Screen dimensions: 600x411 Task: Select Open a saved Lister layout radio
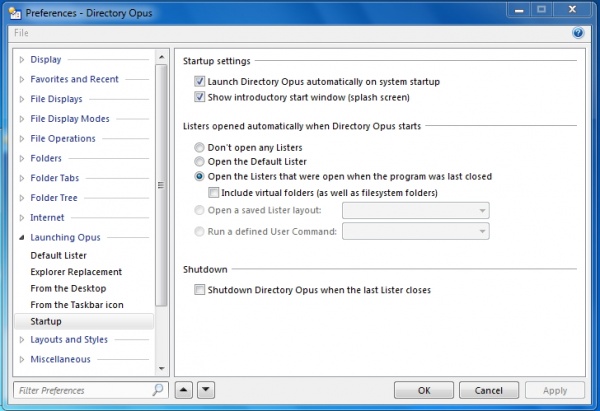199,210
